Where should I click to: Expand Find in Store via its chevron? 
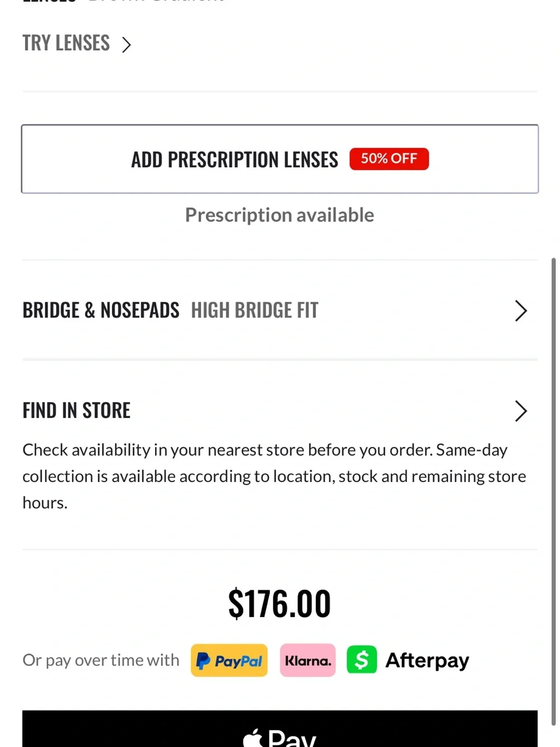[x=521, y=411]
